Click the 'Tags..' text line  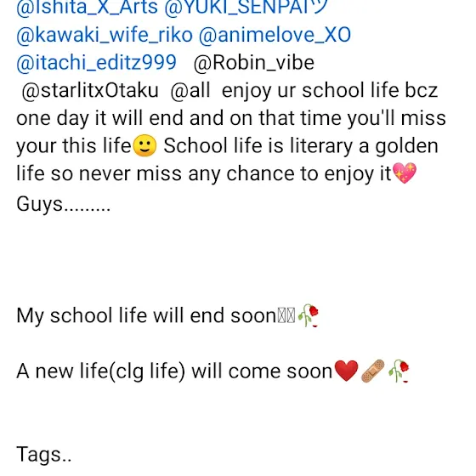[x=43, y=455]
